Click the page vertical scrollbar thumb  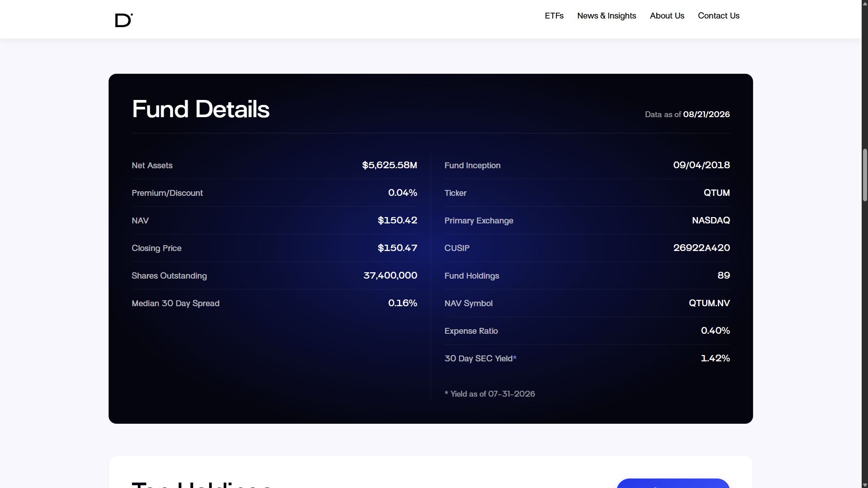[x=865, y=175]
